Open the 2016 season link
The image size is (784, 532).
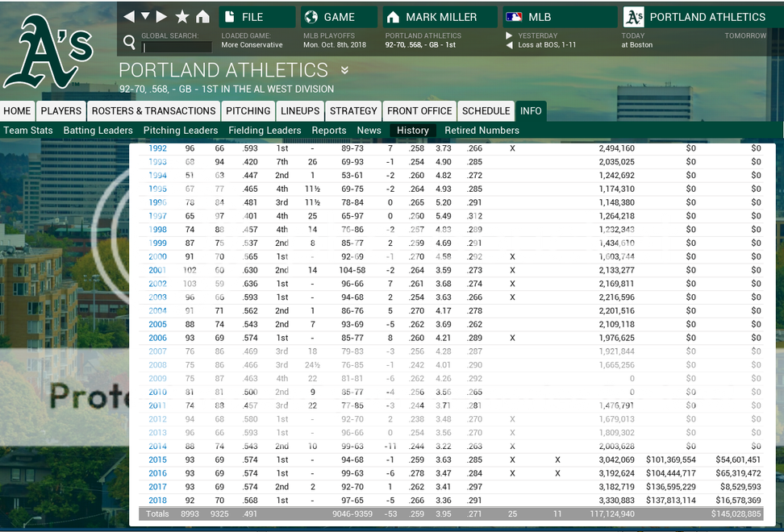coord(157,473)
